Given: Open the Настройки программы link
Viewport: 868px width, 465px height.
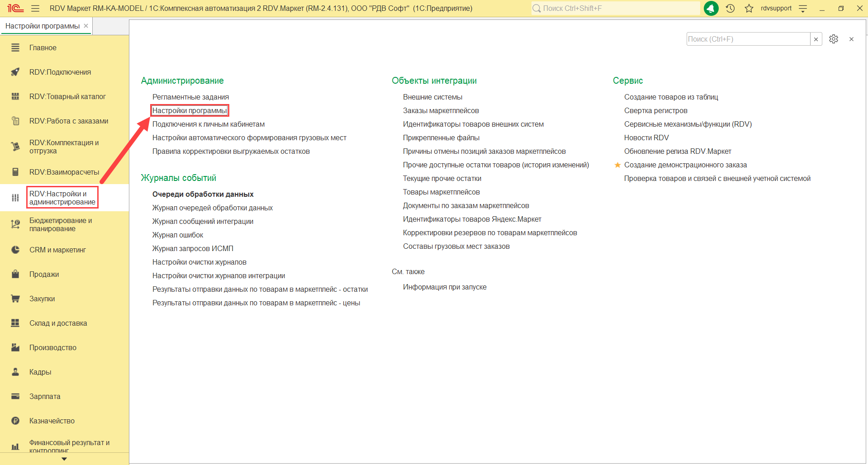Looking at the screenshot, I should pos(190,111).
